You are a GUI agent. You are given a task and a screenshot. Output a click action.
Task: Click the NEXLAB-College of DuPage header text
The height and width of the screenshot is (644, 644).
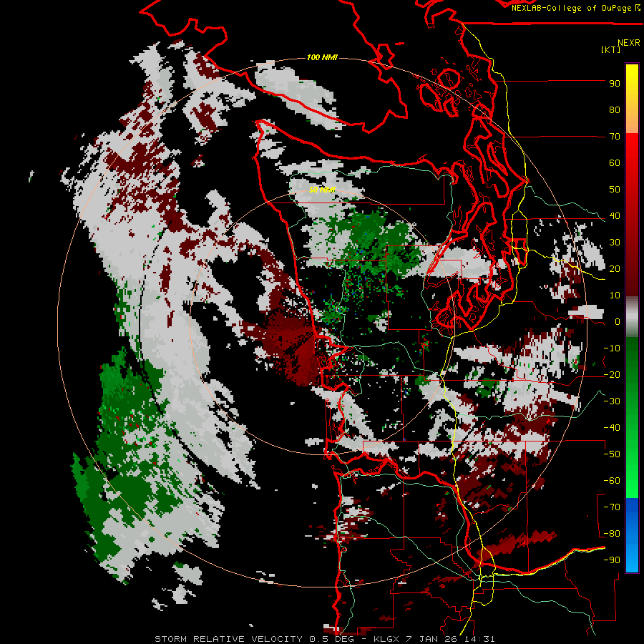[575, 8]
